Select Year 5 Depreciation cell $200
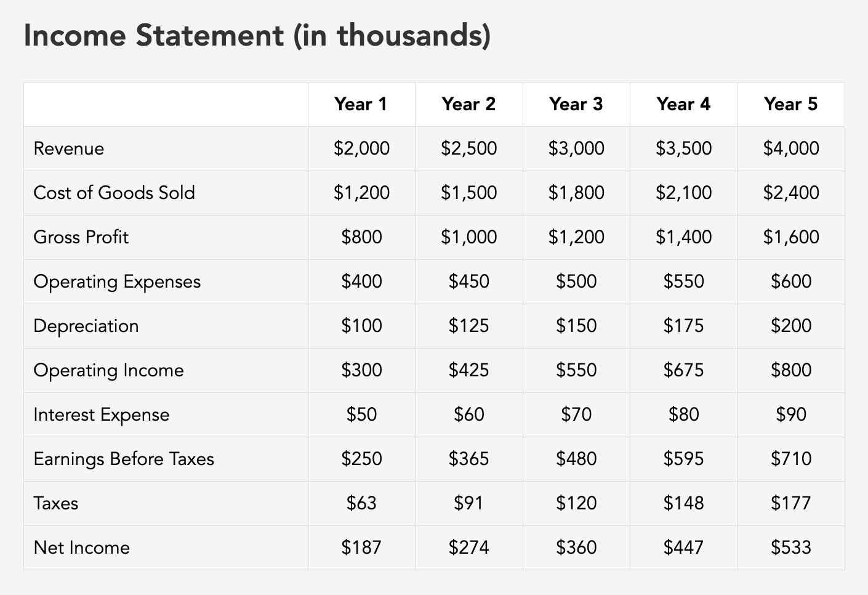This screenshot has height=595, width=868. [x=791, y=326]
